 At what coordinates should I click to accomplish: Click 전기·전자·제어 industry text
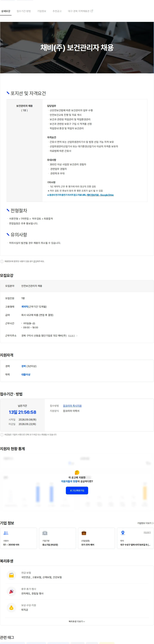(x=88, y=545)
